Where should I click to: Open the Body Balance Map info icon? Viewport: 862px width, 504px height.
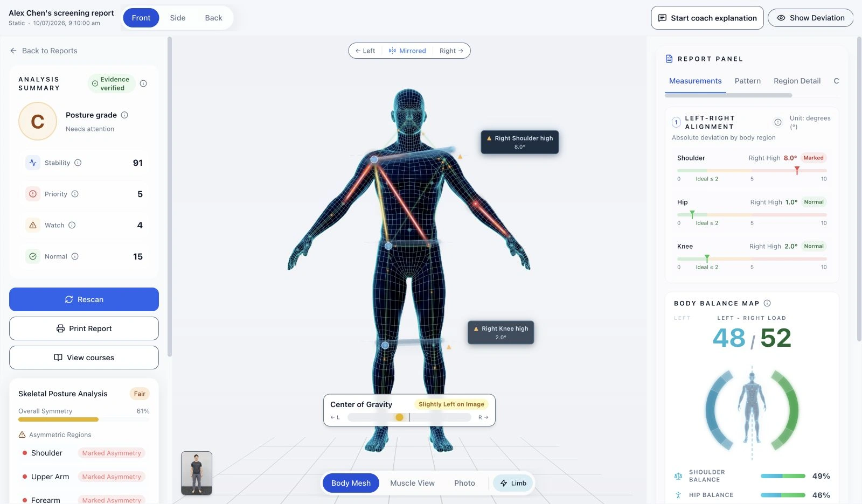767,303
